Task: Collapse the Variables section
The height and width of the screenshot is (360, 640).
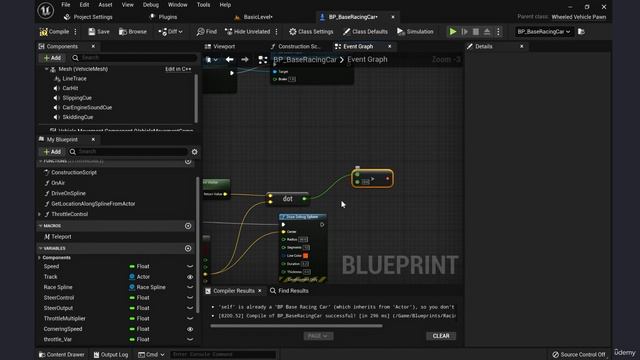Action: (x=40, y=248)
